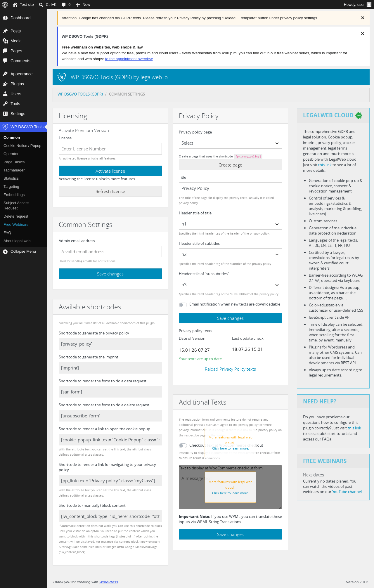374x588 pixels.
Task: Dismiss the Google GDPR attention notice
Action: (x=363, y=18)
